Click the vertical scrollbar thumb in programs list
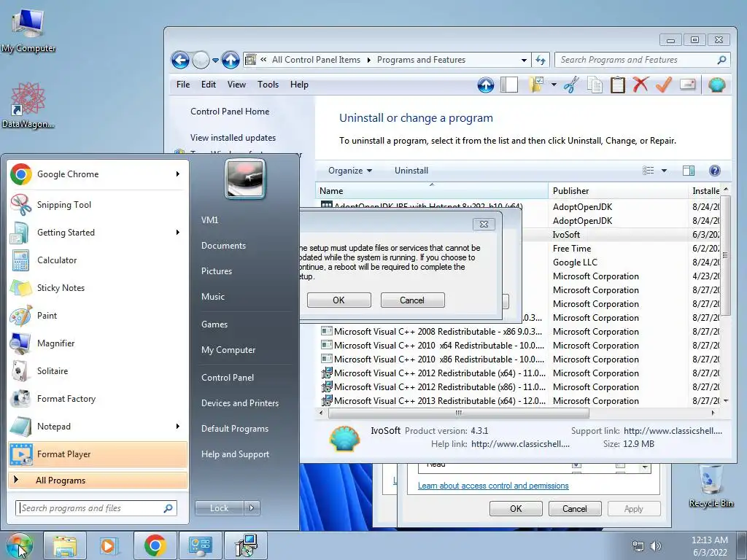The height and width of the screenshot is (560, 747). point(725,255)
